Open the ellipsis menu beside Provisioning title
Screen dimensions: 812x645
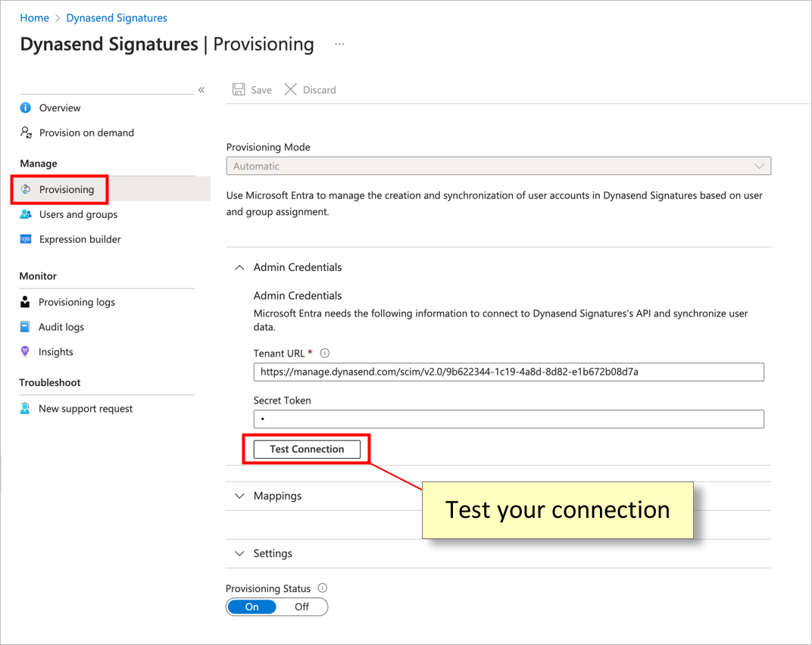click(x=339, y=43)
